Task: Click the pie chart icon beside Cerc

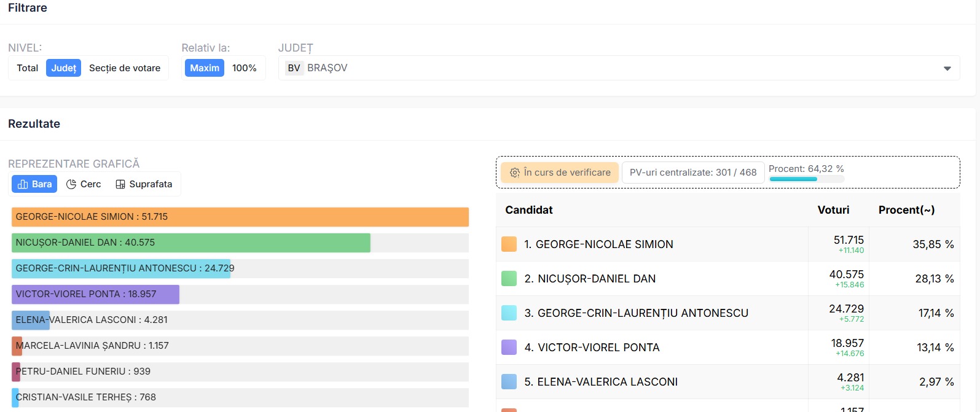Action: [x=71, y=184]
